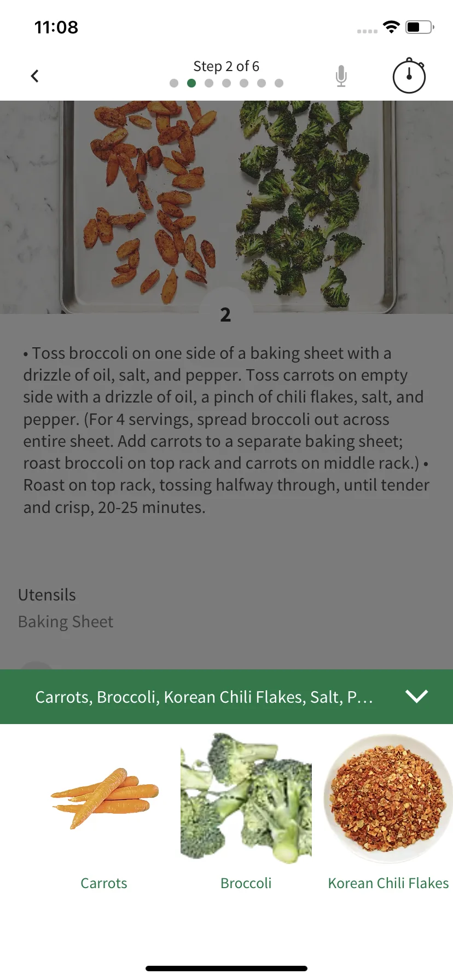
Task: Go to step 1 dot
Action: pyautogui.click(x=174, y=83)
